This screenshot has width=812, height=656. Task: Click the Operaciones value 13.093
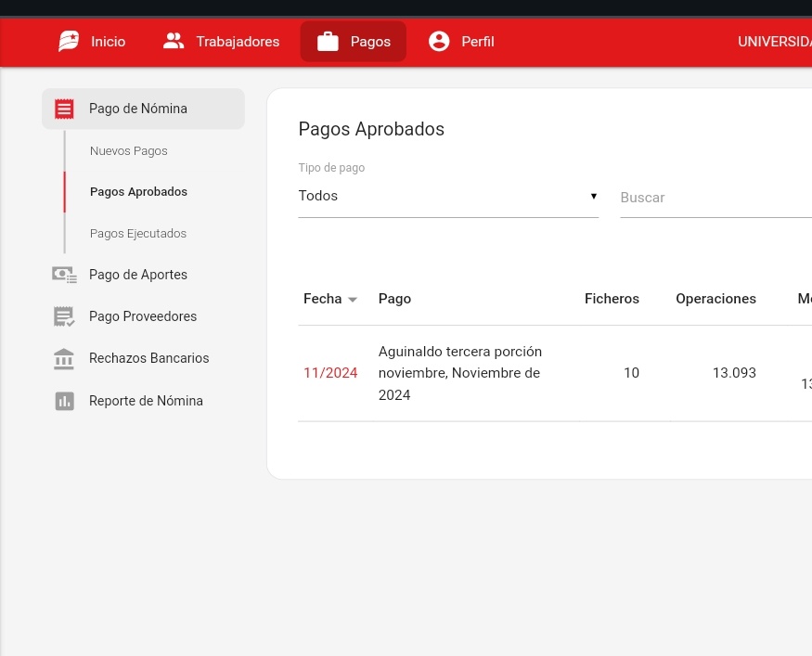point(734,373)
